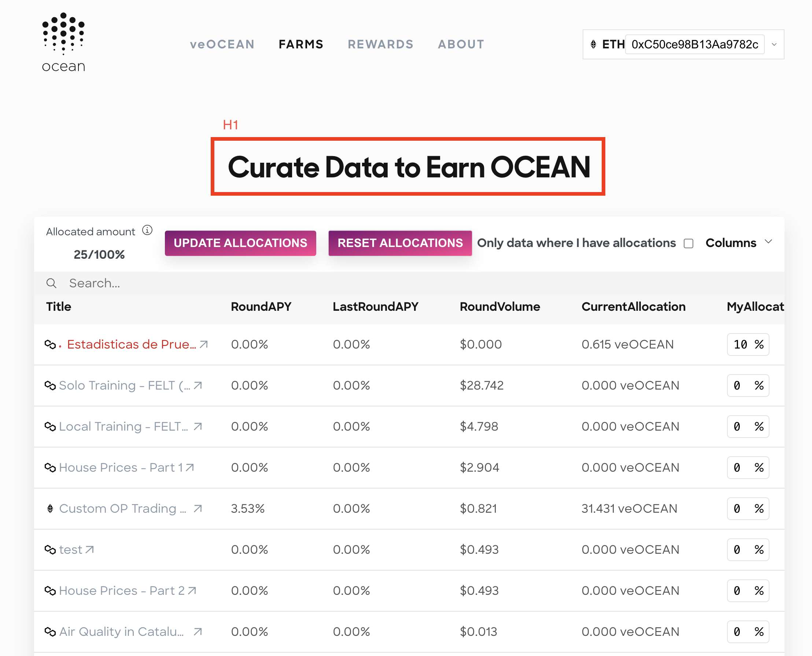The width and height of the screenshot is (812, 656).
Task: Open the ABOUT page
Action: pyautogui.click(x=461, y=44)
